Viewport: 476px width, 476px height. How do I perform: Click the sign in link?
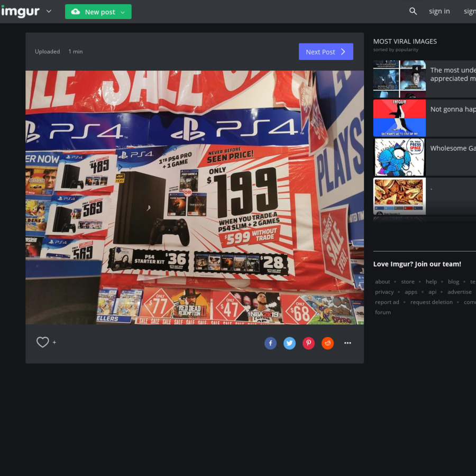pos(439,11)
